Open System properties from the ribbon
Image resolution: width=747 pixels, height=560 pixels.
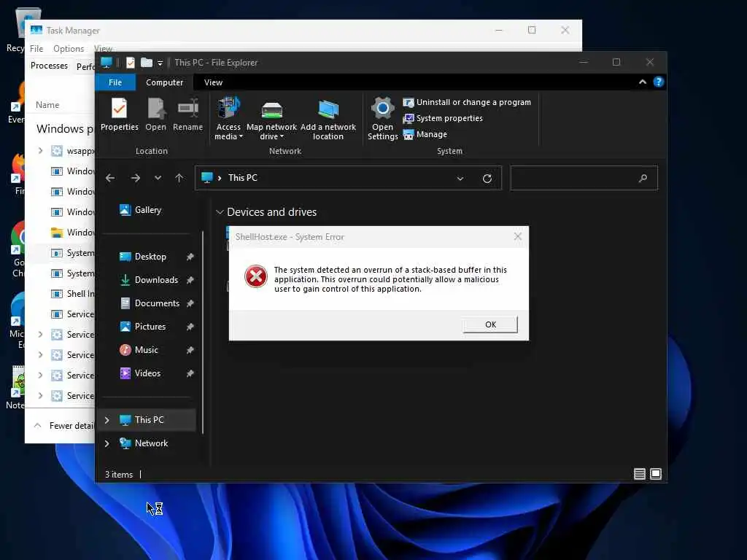click(x=443, y=118)
